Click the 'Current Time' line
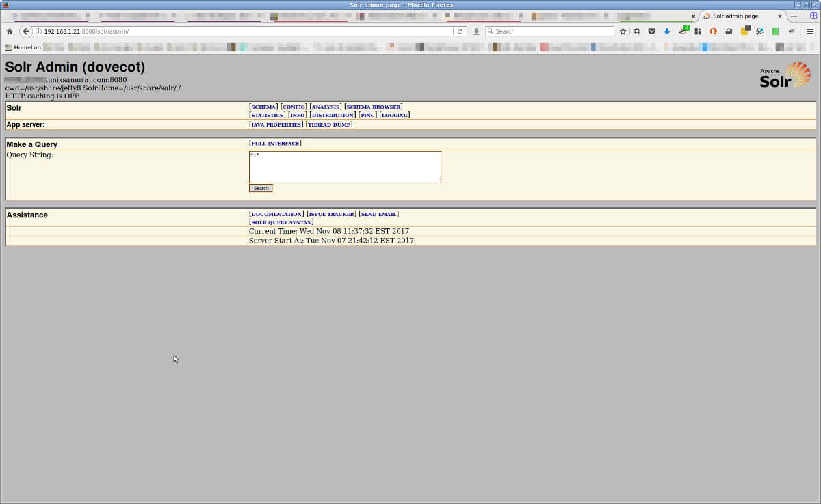 329,231
